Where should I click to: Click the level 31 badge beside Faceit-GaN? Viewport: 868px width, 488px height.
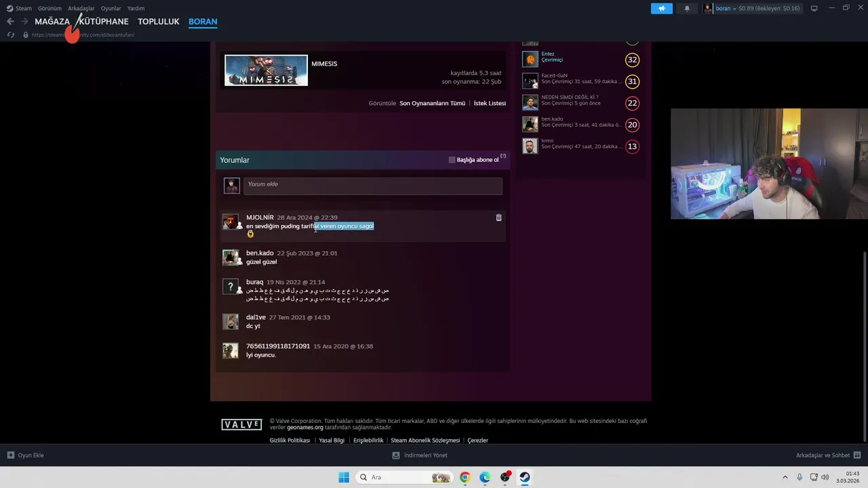[632, 81]
